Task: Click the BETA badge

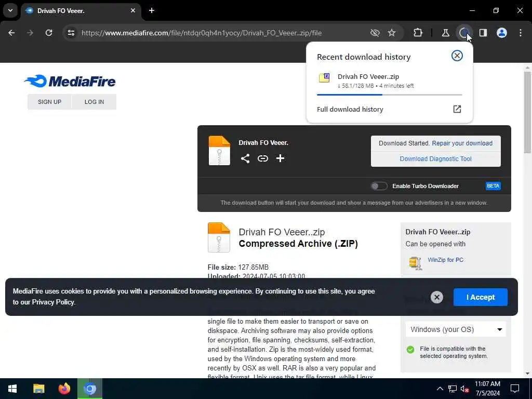Action: (493, 186)
